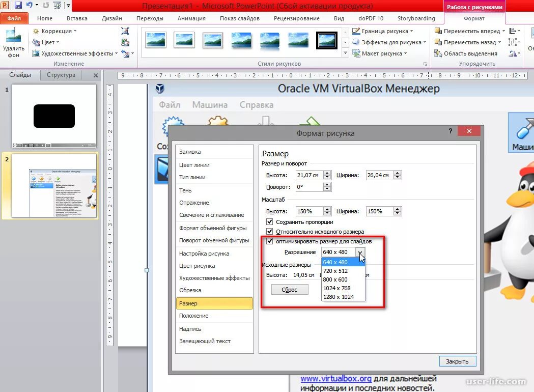Select the black double frame picture style

pyautogui.click(x=327, y=40)
